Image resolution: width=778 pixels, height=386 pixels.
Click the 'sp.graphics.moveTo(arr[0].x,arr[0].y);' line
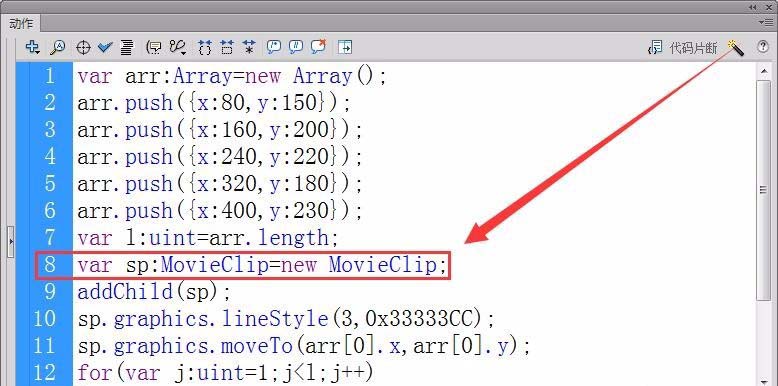pyautogui.click(x=304, y=345)
